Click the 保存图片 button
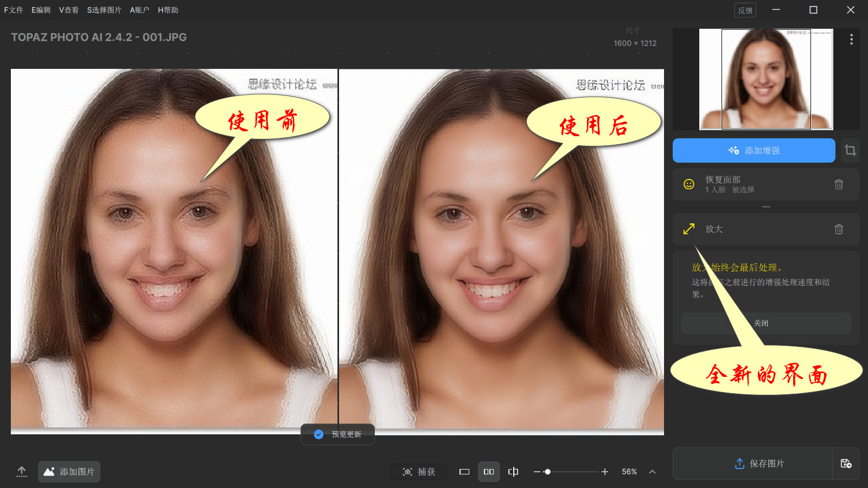This screenshot has width=868, height=488. click(x=753, y=464)
